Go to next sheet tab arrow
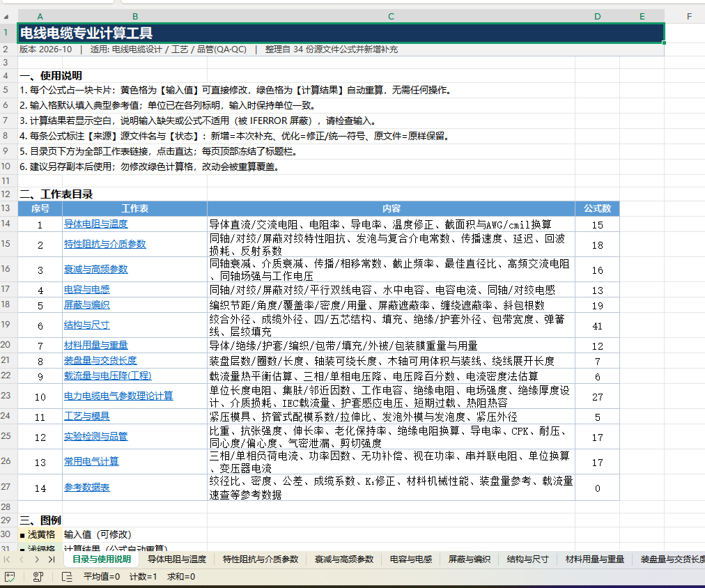The width and height of the screenshot is (705, 588). click(37, 559)
